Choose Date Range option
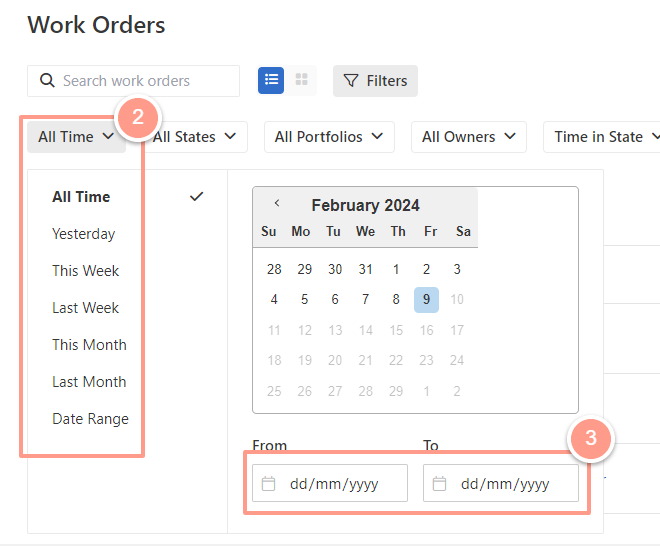 coord(90,419)
